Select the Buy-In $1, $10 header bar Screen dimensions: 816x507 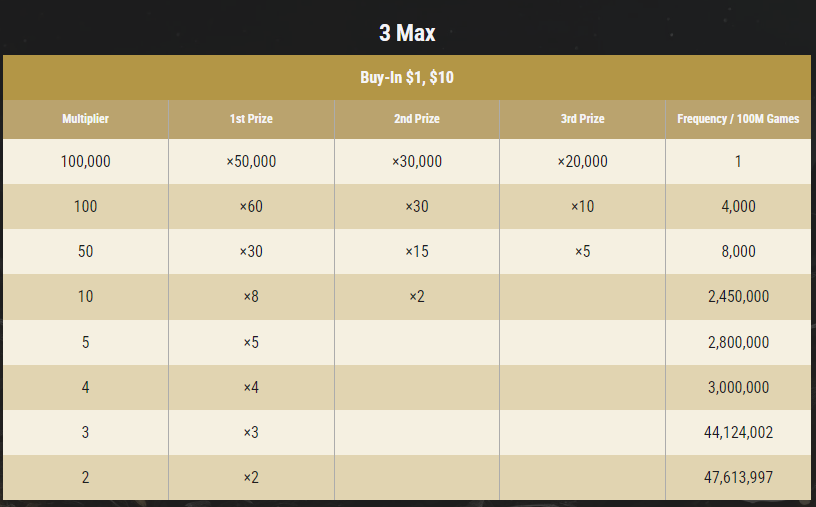pyautogui.click(x=407, y=78)
